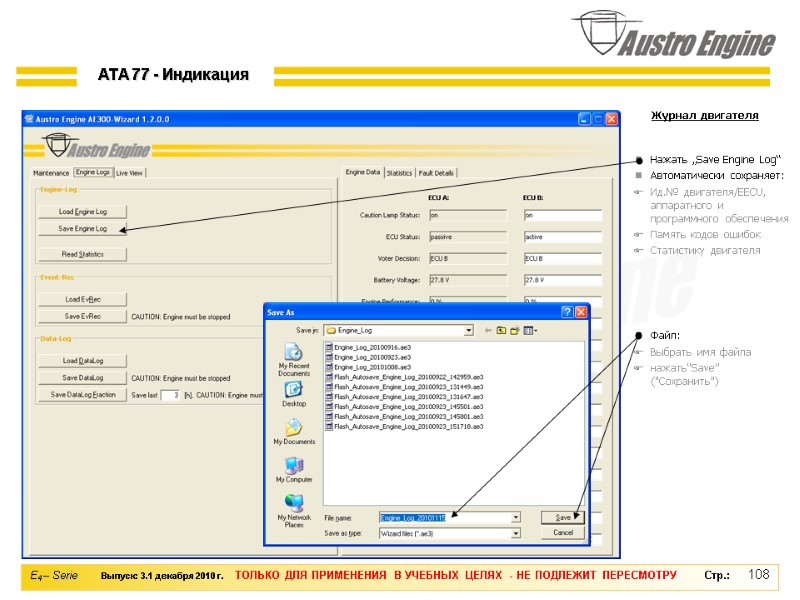Switch to the Live View tab
Image resolution: width=800 pixels, height=600 pixels.
pos(130,173)
